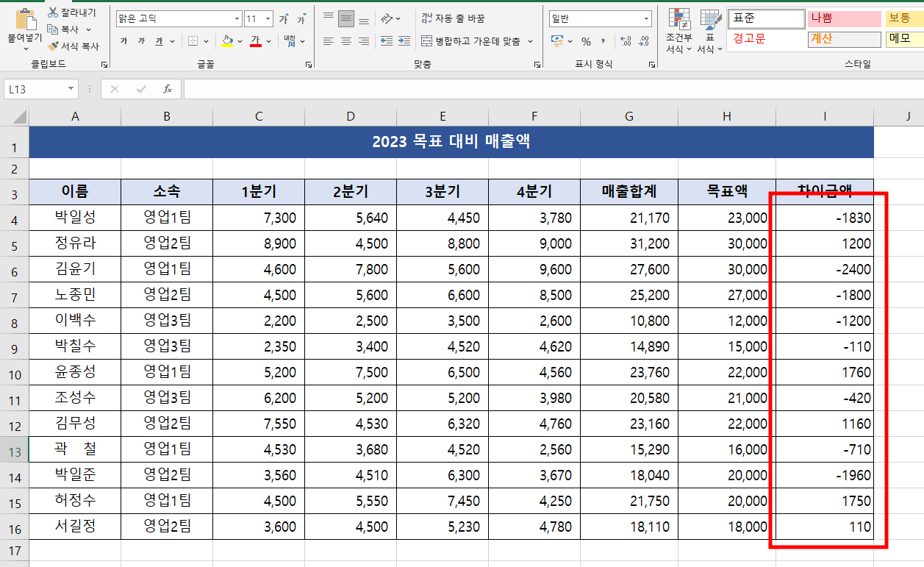Expand the Paste options arrow
924x567 pixels.
[x=25, y=49]
